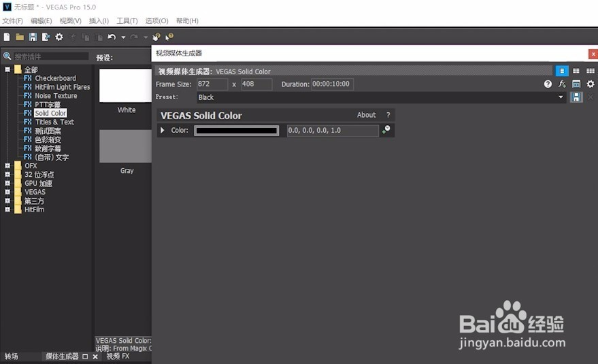Click the New project icon
Image resolution: width=598 pixels, height=364 pixels.
7,37
